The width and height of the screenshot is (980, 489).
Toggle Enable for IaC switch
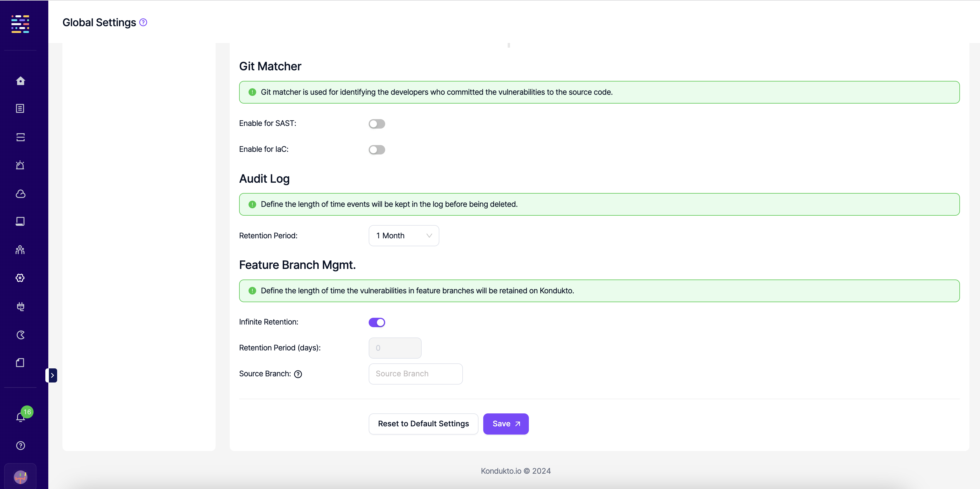pyautogui.click(x=377, y=149)
